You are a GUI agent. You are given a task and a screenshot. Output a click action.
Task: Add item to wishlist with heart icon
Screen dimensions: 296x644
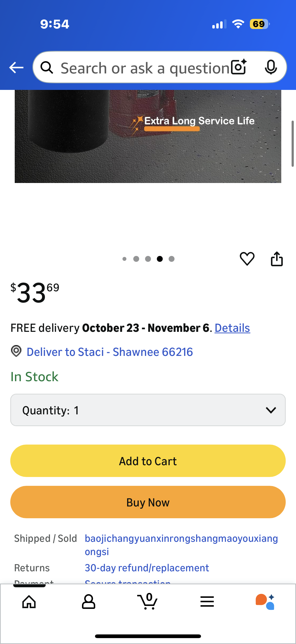[247, 258]
